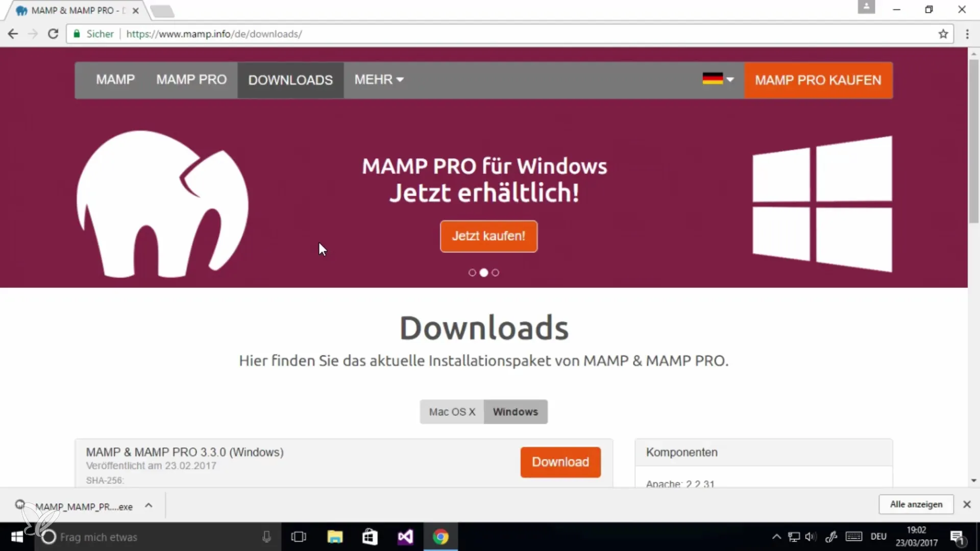Click the Chrome user profile icon
Screen dimensions: 980x551
point(866,7)
